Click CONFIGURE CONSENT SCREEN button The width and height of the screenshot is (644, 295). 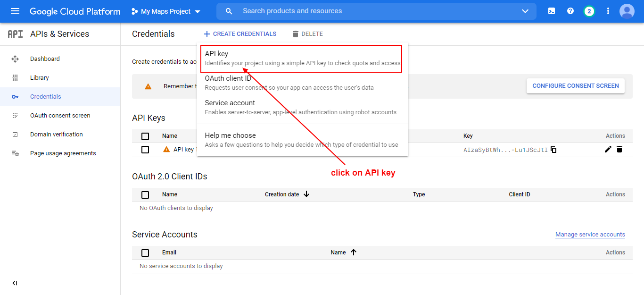coord(576,86)
